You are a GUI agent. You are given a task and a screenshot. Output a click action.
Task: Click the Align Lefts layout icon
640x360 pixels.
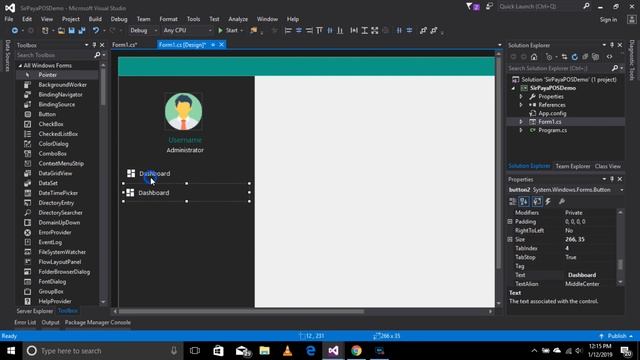pos(288,31)
